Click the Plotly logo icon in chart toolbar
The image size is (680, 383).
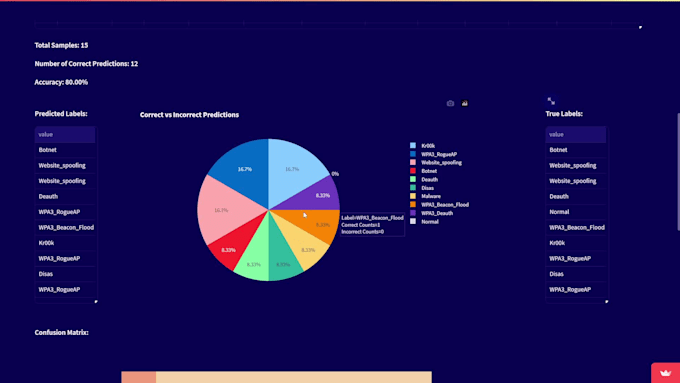tap(464, 103)
